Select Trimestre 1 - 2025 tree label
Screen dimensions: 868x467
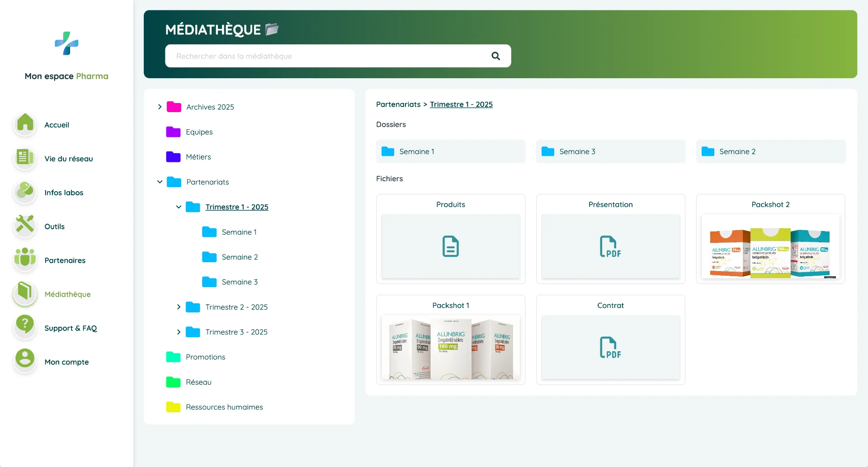pos(237,207)
